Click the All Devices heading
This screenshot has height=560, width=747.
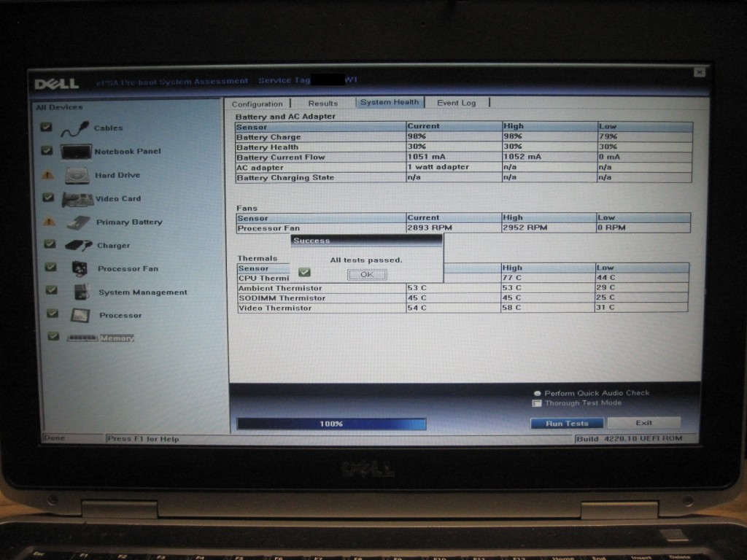60,108
